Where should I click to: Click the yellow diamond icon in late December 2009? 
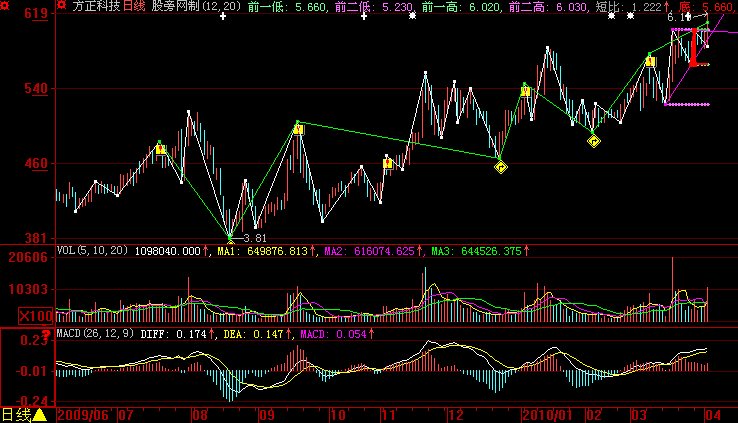coord(501,167)
